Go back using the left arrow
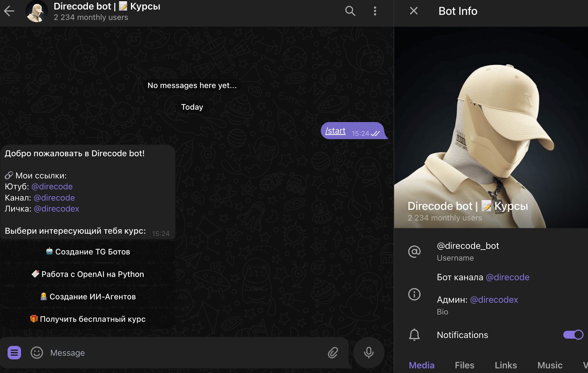The image size is (588, 373). click(x=9, y=11)
